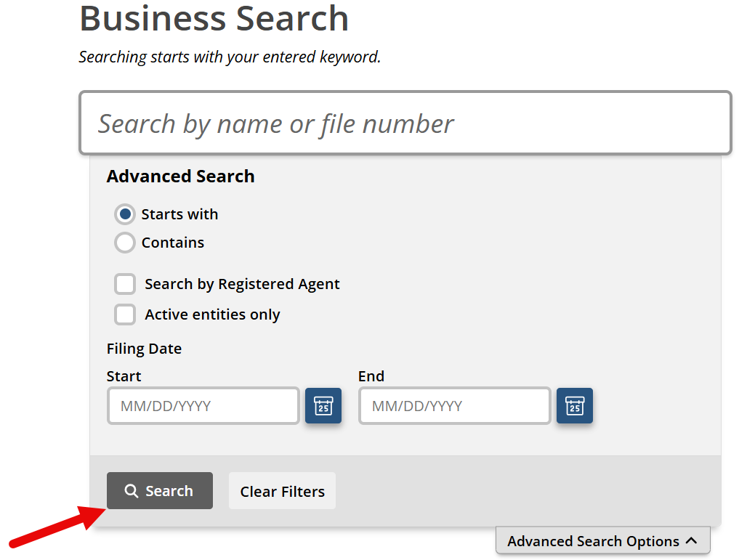The width and height of the screenshot is (739, 560).
Task: Click into the Start filing date field
Action: coord(203,405)
